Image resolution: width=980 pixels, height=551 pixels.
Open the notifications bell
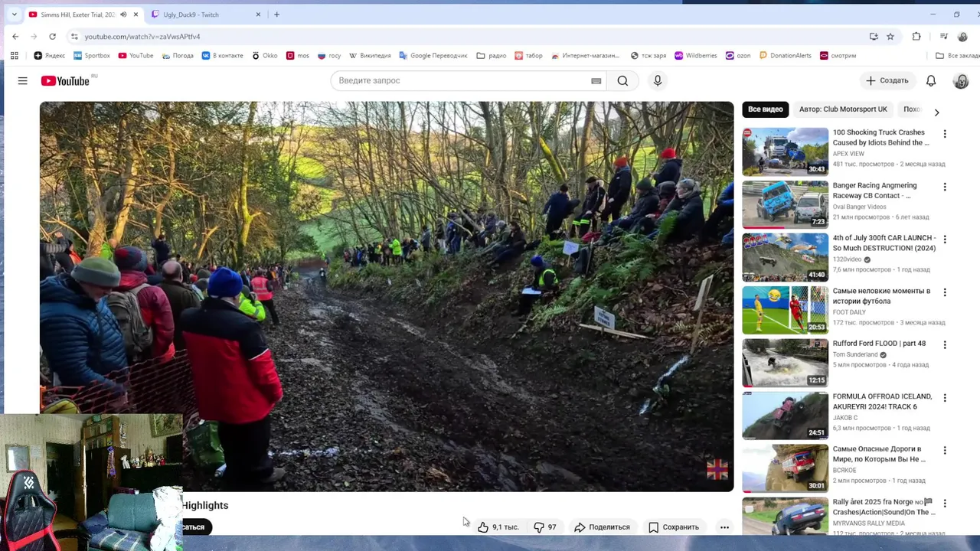931,80
